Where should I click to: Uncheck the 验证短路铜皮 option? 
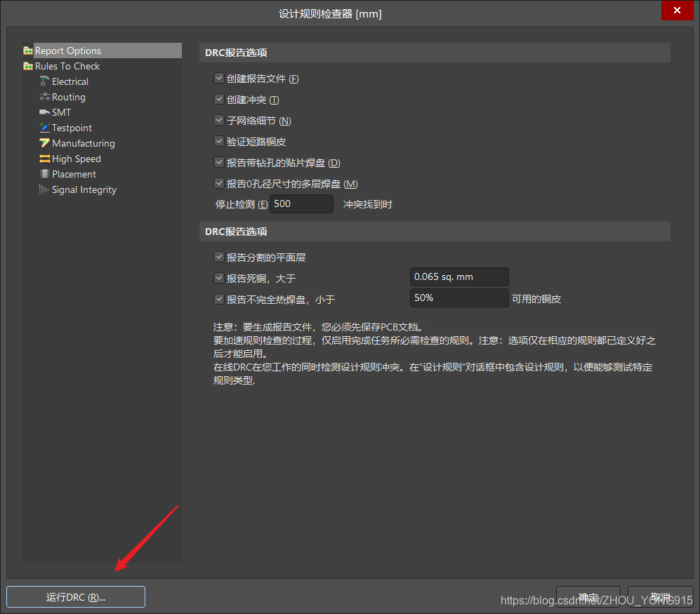[x=218, y=142]
